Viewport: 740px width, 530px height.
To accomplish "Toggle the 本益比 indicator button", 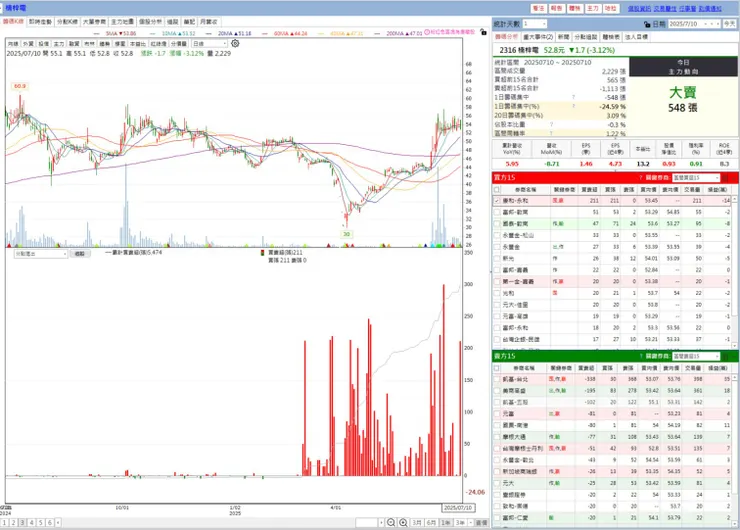I will pyautogui.click(x=138, y=43).
